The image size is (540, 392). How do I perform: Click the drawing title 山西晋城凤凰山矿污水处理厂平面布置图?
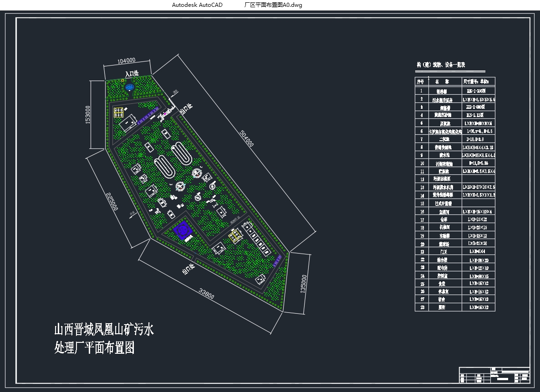point(105,339)
